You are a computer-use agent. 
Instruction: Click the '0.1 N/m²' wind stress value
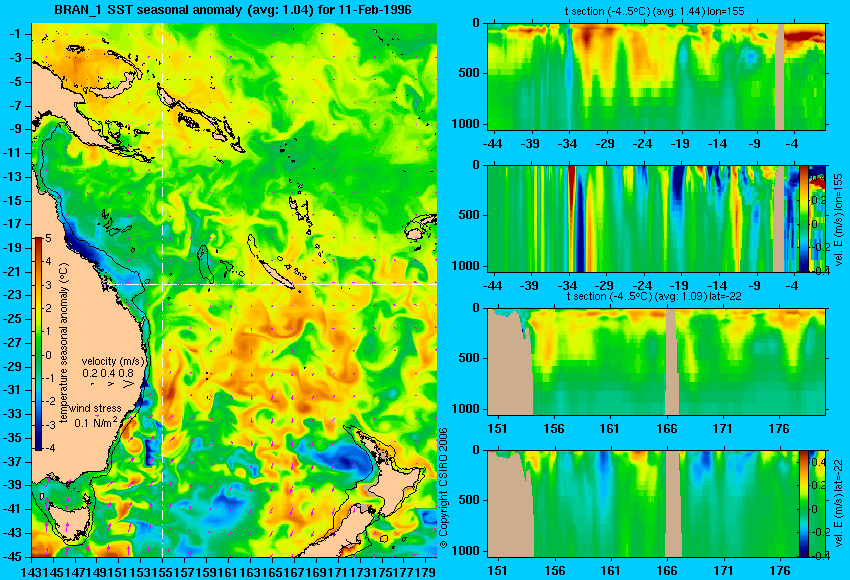point(96,422)
